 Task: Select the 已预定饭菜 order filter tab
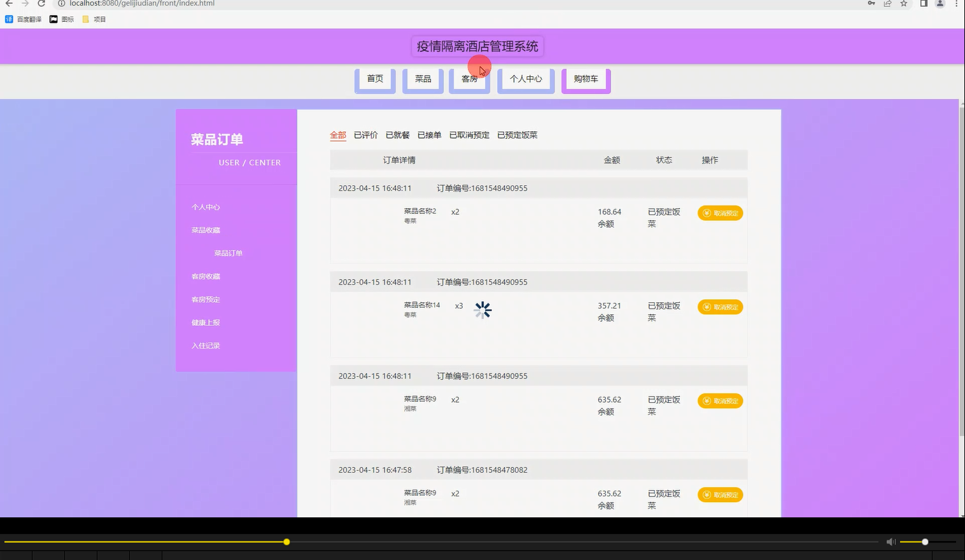click(518, 135)
